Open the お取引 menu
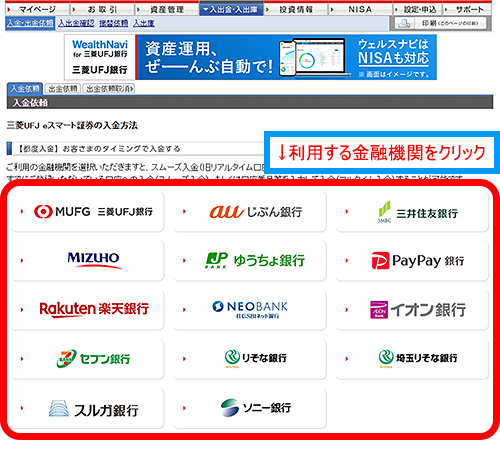This screenshot has height=450, width=500. coord(102,9)
